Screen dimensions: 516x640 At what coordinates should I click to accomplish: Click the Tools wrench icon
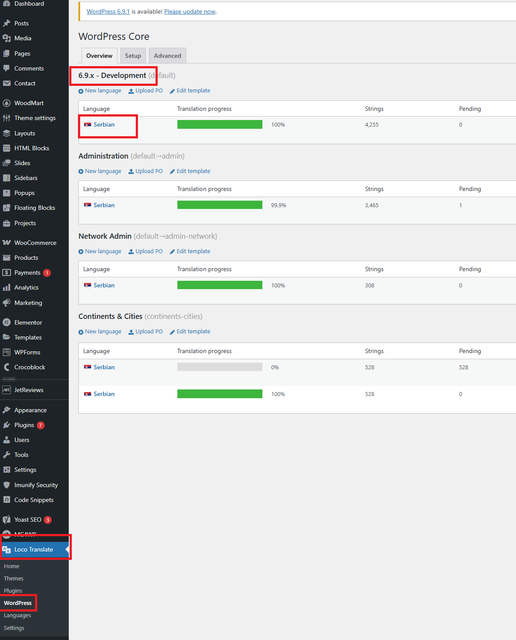click(7, 455)
